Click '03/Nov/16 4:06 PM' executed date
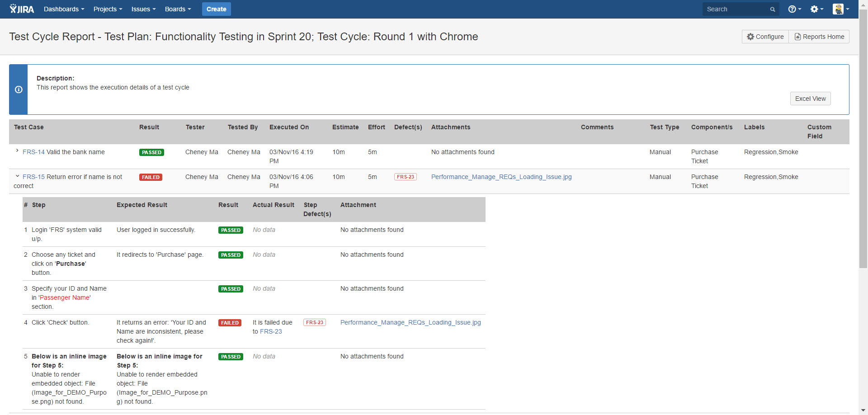This screenshot has width=868, height=415. [291, 181]
